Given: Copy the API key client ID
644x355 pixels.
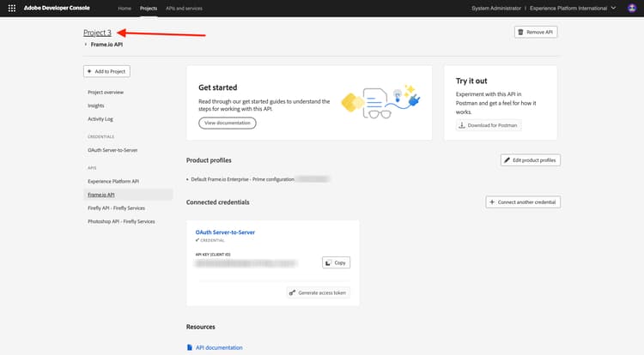Looking at the screenshot, I should 336,262.
